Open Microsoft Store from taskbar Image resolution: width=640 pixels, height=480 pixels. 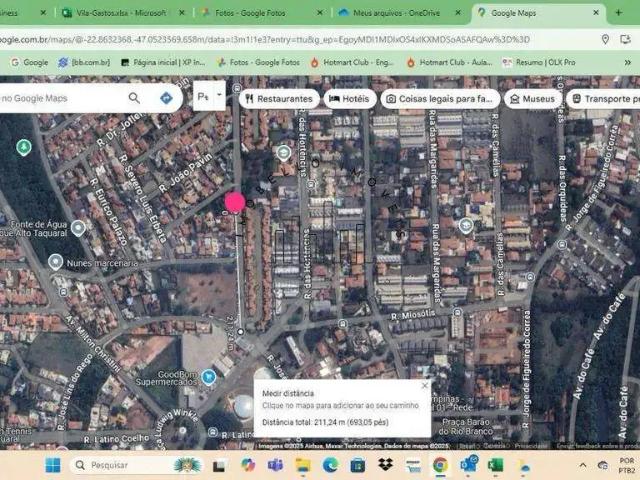pyautogui.click(x=358, y=465)
